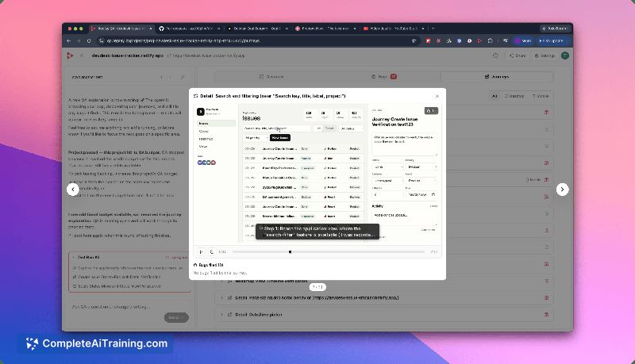The width and height of the screenshot is (635, 364).
Task: Click the Finish update button in toolbar
Action: [x=552, y=41]
